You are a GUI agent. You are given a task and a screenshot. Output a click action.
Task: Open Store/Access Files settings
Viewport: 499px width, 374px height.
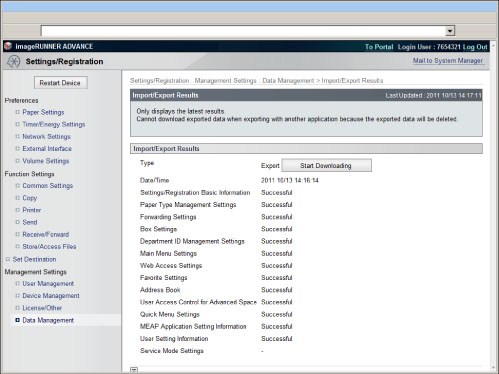[49, 247]
